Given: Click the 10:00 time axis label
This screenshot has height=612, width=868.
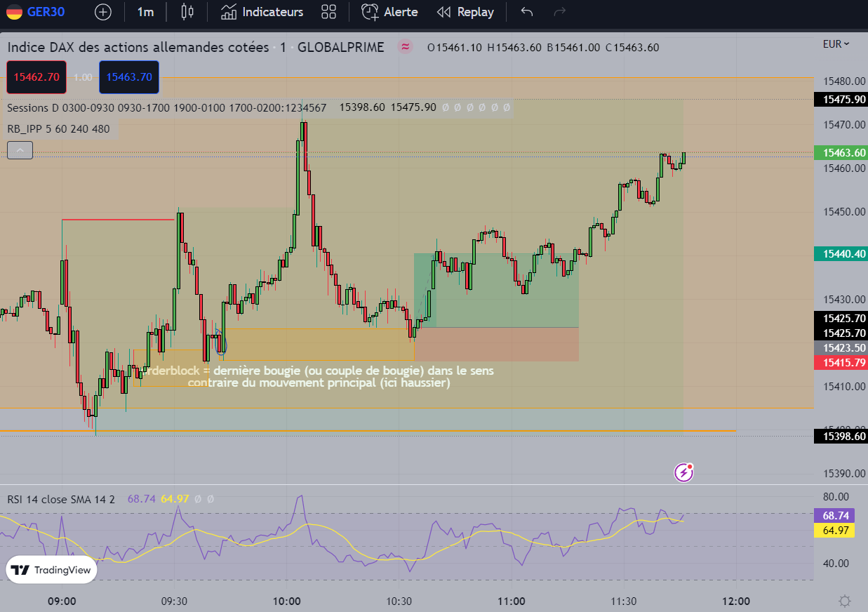Looking at the screenshot, I should pyautogui.click(x=287, y=601).
